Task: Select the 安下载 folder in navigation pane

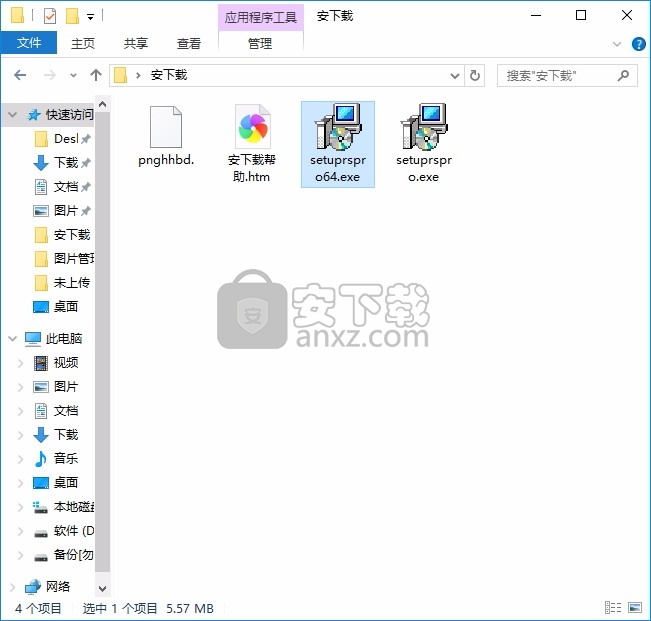Action: (x=72, y=235)
